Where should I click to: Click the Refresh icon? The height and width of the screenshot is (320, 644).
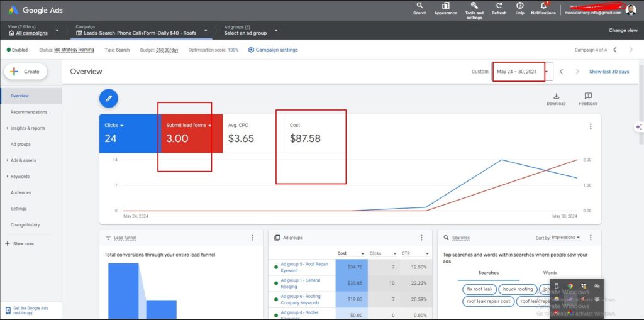[499, 6]
